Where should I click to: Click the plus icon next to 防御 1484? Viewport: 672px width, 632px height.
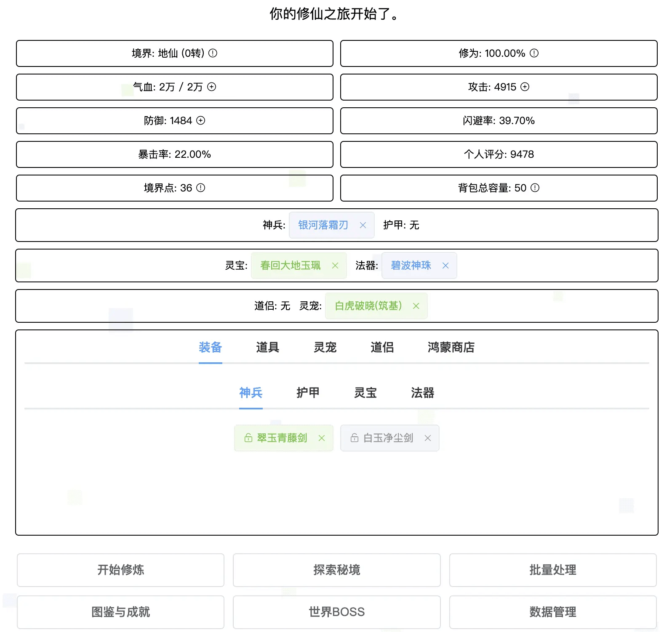click(x=201, y=120)
